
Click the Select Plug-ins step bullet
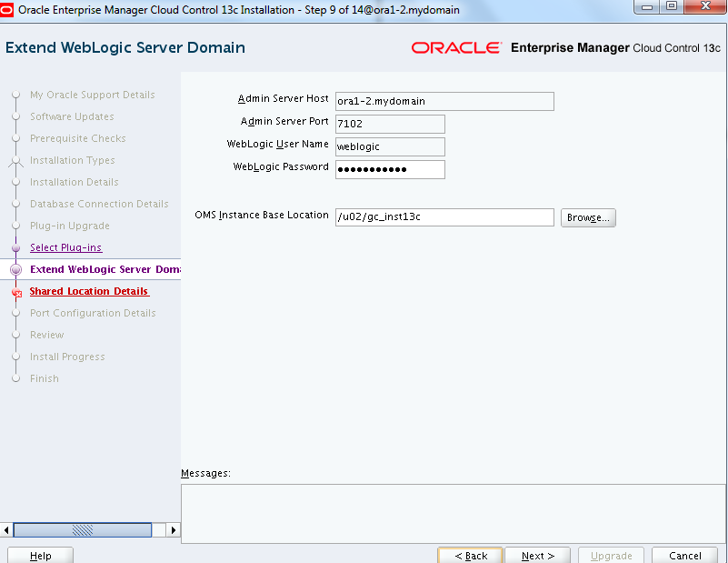(x=16, y=247)
